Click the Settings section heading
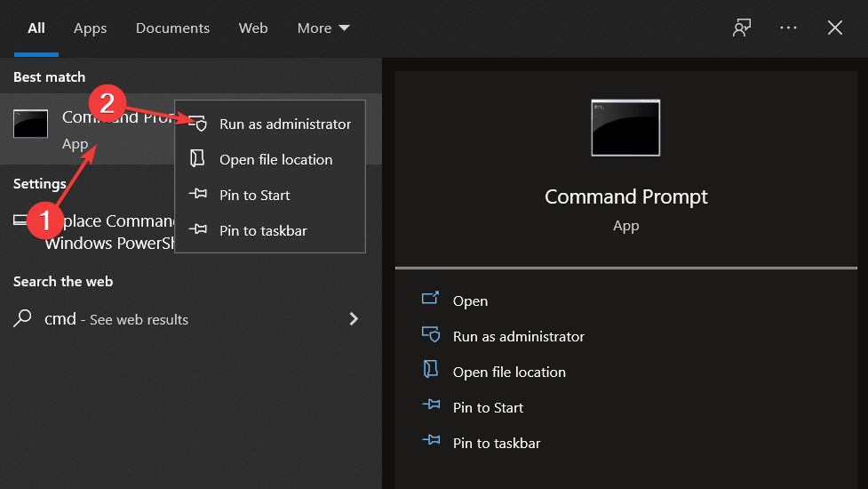The image size is (868, 489). coord(40,184)
